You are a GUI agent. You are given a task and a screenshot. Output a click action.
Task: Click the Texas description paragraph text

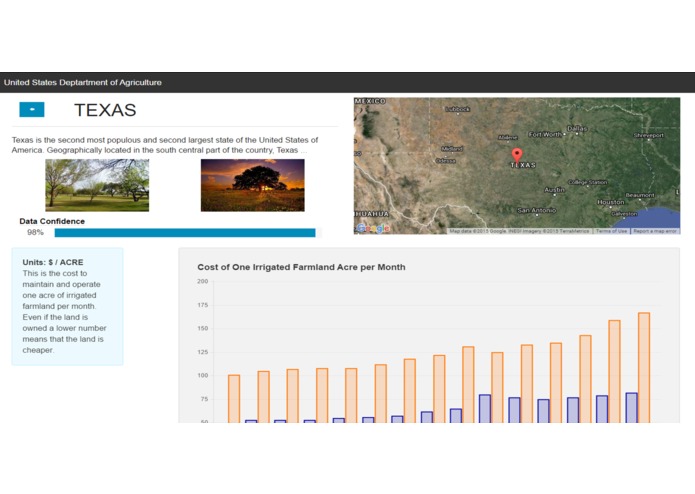coord(165,145)
